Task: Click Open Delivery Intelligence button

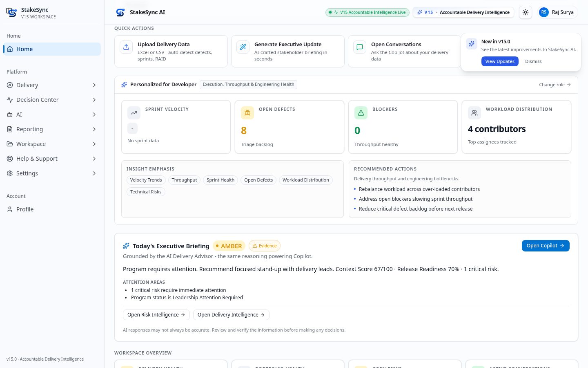Action: tap(231, 315)
